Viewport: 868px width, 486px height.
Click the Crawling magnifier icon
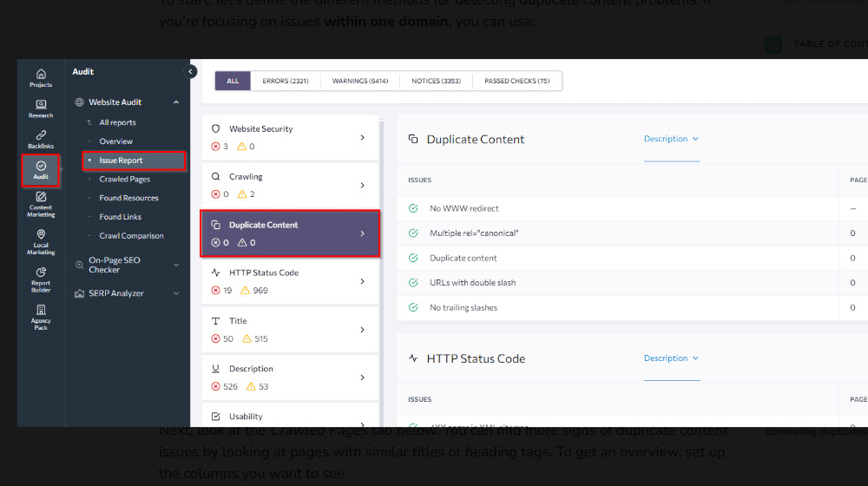click(x=216, y=176)
